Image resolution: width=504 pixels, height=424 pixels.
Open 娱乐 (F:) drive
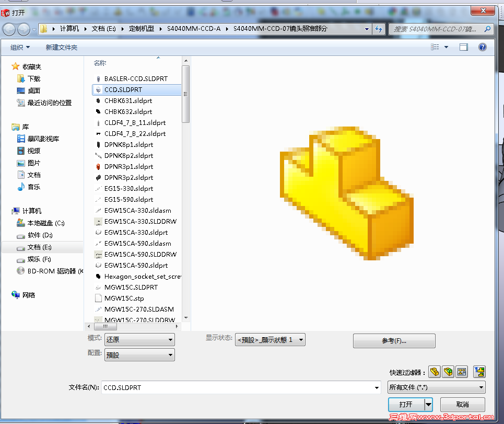(x=34, y=259)
